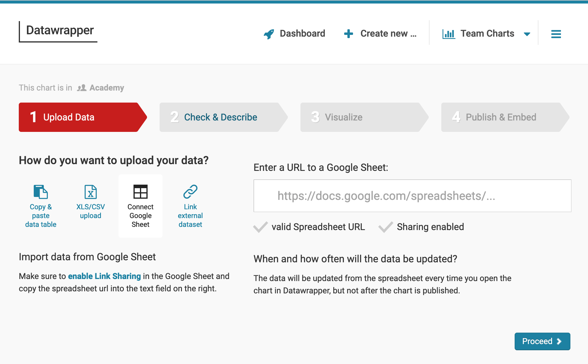The image size is (588, 364).
Task: Open the hamburger menu icon
Action: (x=556, y=34)
